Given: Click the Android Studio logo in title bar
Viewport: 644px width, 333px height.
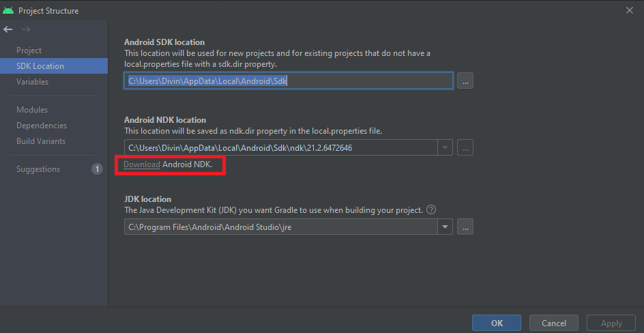Looking at the screenshot, I should click(x=8, y=10).
